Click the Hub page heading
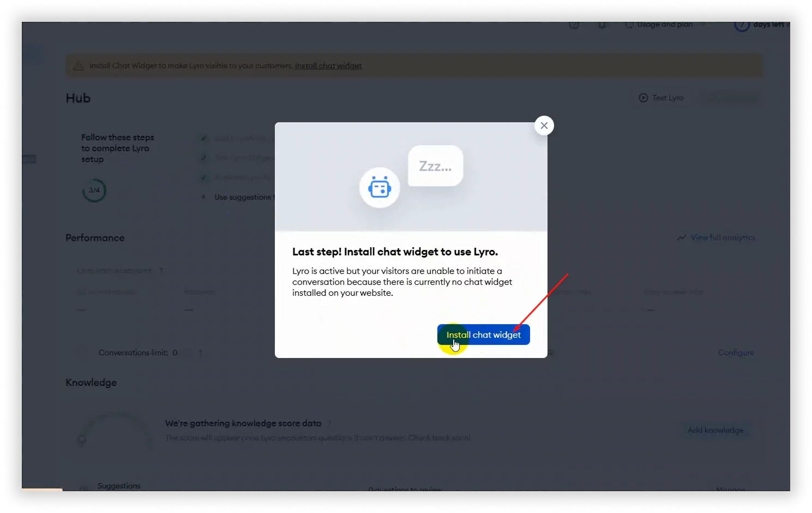 coord(78,98)
